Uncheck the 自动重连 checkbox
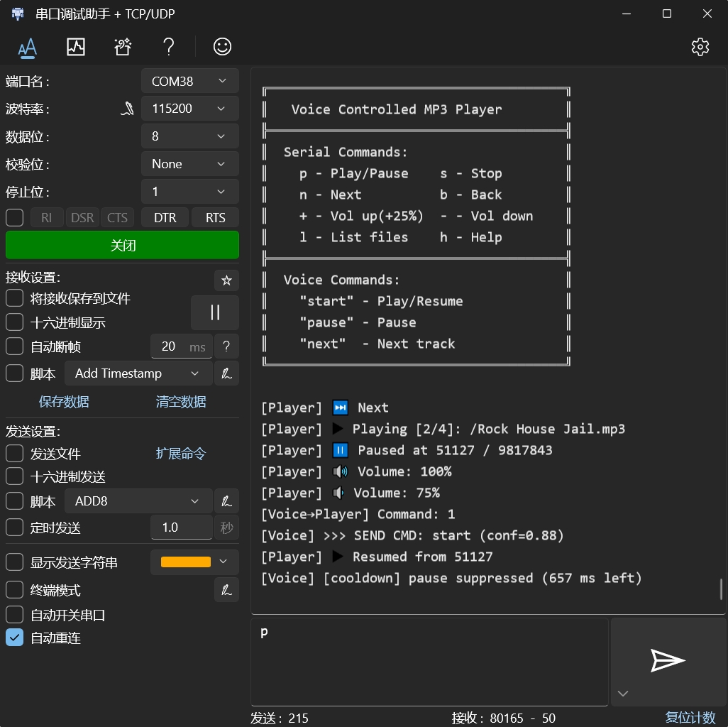The width and height of the screenshot is (728, 727). click(15, 638)
